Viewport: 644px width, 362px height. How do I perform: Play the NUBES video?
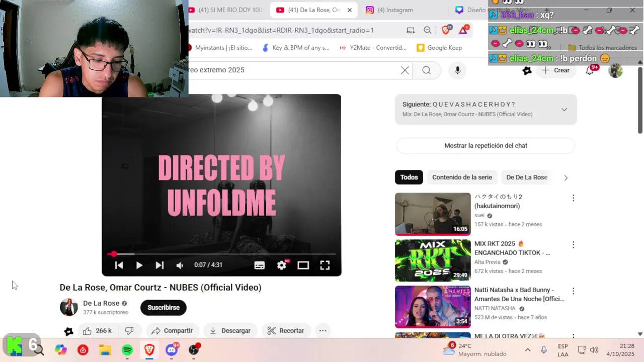click(139, 265)
